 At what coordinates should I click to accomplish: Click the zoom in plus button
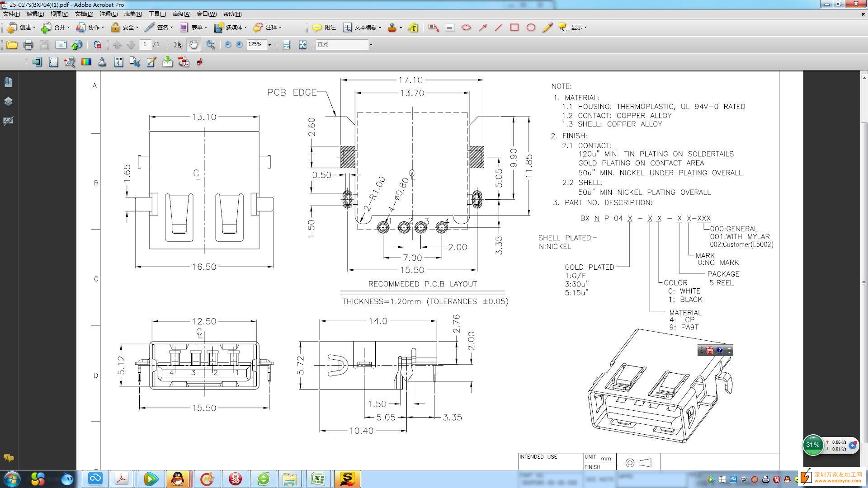[x=239, y=44]
